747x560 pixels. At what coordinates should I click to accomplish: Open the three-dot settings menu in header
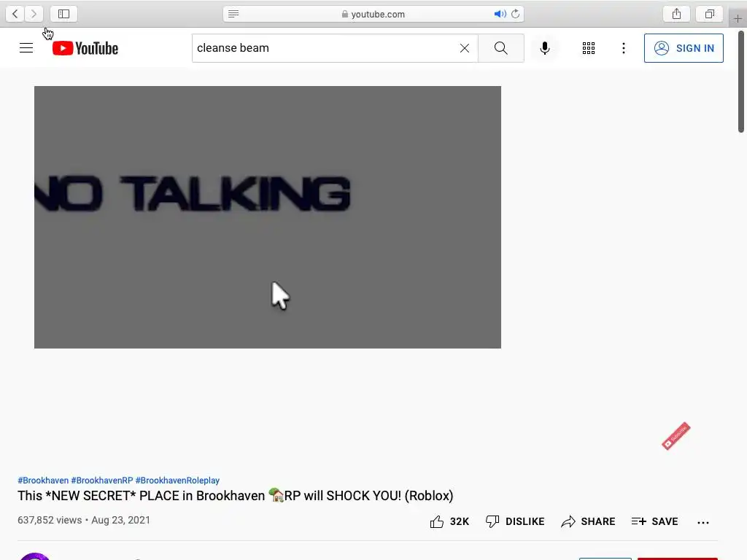[x=624, y=48]
